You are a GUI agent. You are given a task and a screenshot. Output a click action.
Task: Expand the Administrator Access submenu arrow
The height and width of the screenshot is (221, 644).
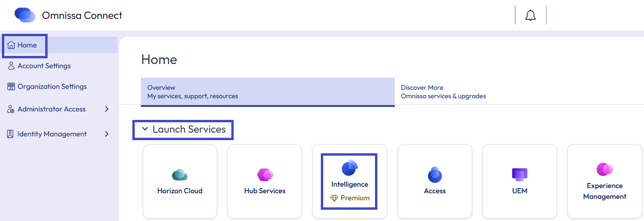tap(106, 109)
